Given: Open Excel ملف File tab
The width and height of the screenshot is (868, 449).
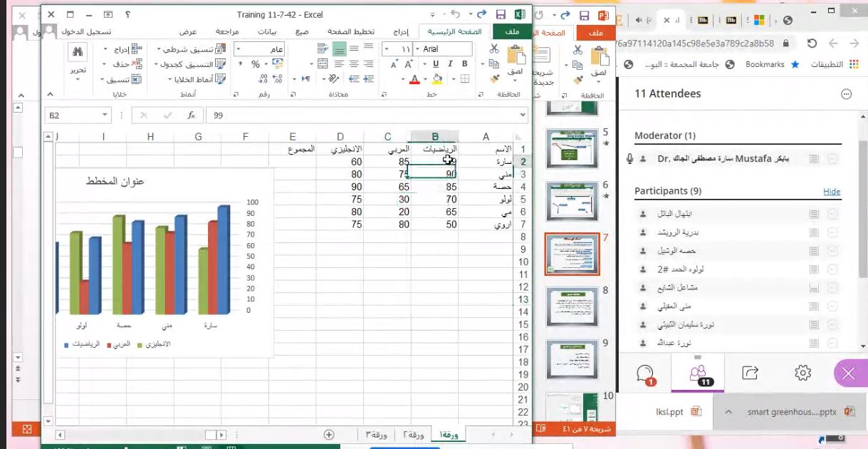Looking at the screenshot, I should click(511, 31).
